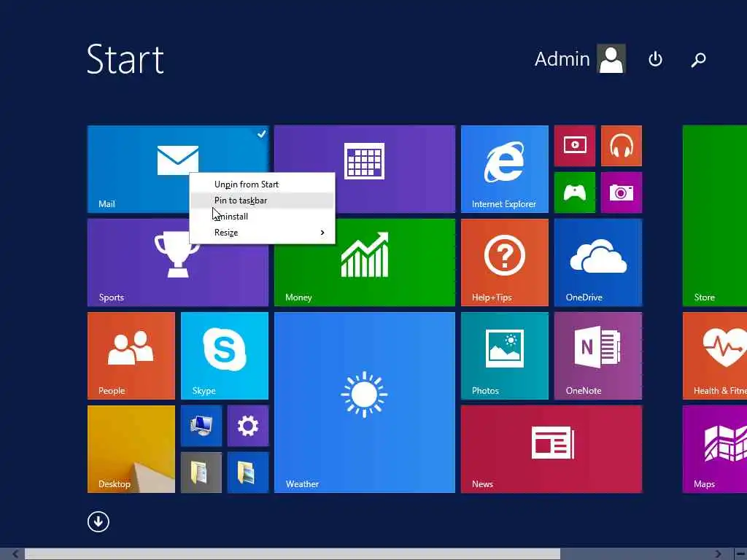
Task: Open the OneDrive cloud tile
Action: click(x=598, y=262)
